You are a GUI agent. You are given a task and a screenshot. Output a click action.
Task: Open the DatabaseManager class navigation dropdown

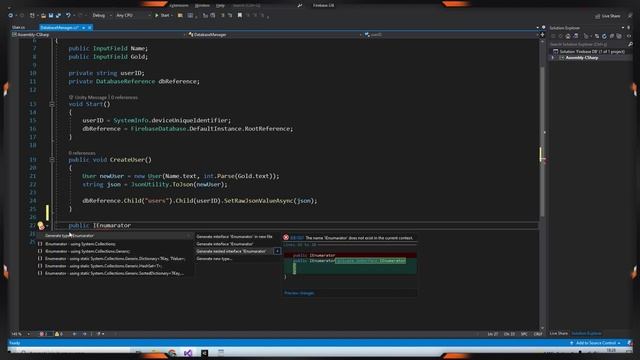click(x=275, y=35)
